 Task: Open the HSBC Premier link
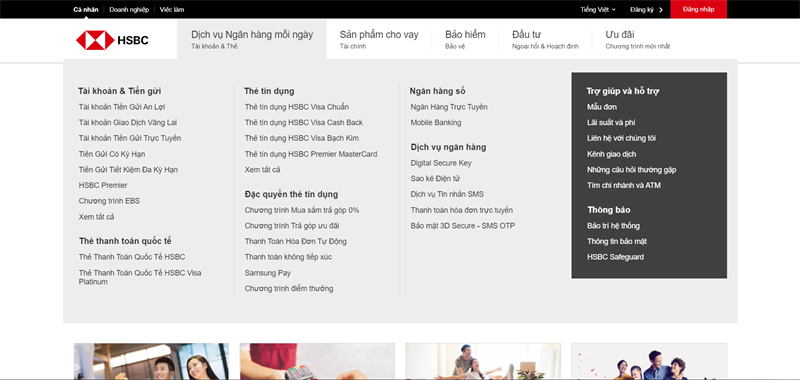click(103, 185)
